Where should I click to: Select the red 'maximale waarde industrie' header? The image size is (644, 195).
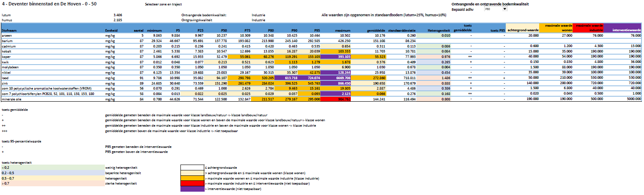pos(588,27)
